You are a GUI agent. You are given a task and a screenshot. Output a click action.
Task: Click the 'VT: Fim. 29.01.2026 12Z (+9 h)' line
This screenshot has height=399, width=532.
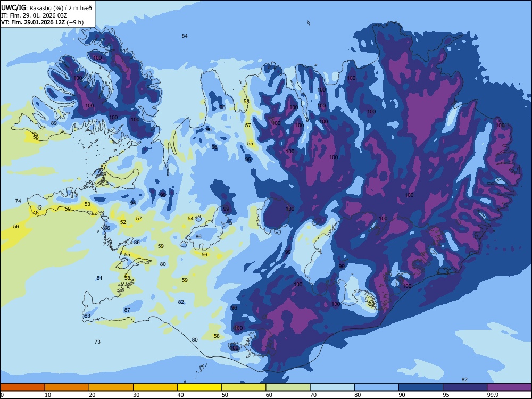point(42,22)
